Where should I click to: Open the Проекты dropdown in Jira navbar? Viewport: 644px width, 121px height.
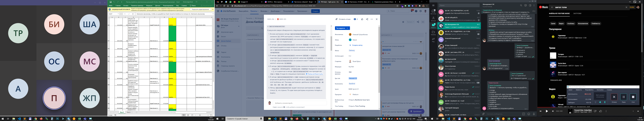click(254, 11)
